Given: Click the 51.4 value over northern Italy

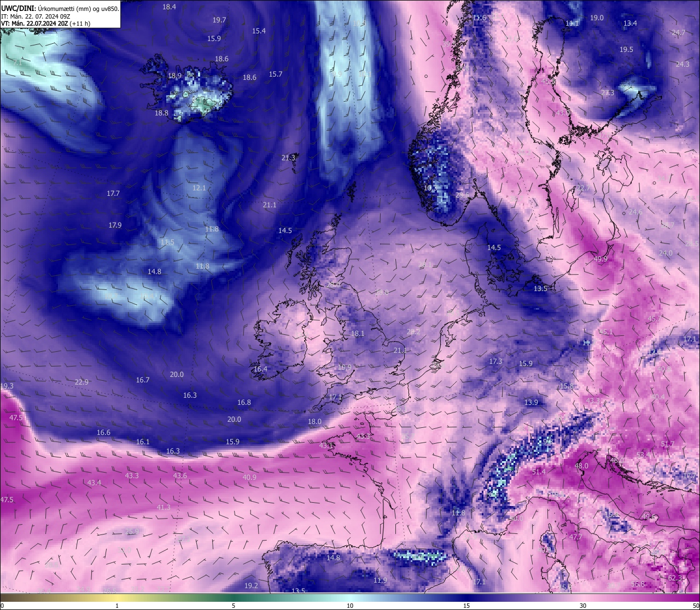Looking at the screenshot, I should [539, 472].
